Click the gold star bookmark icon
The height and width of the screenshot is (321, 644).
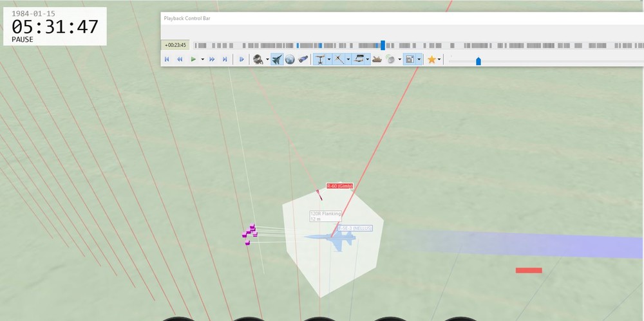pyautogui.click(x=431, y=60)
